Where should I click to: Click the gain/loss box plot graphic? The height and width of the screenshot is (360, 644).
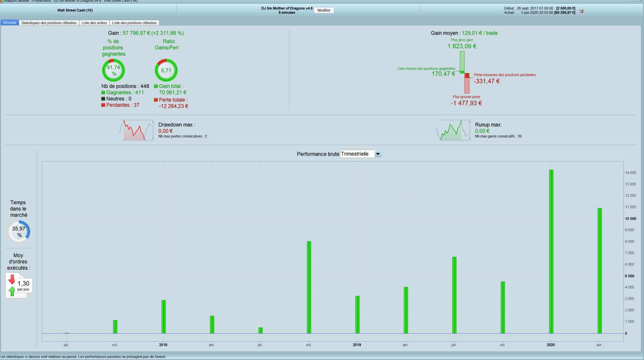pos(464,72)
